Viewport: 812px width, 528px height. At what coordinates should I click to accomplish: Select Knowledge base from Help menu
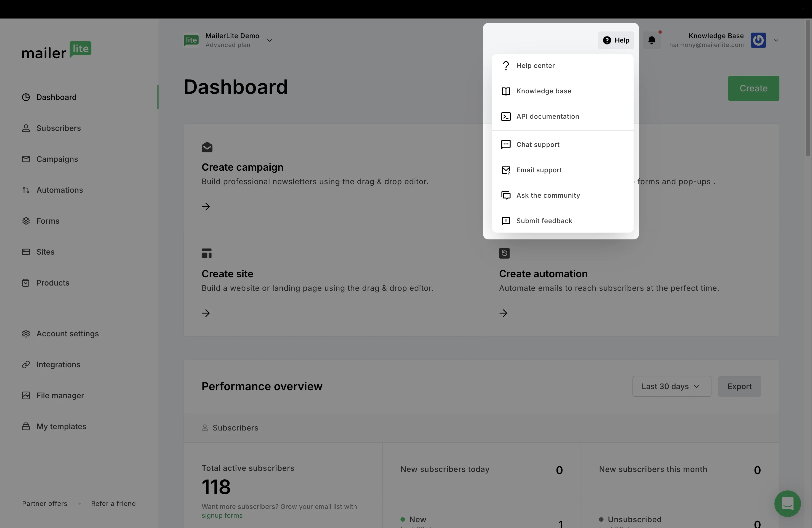[x=544, y=91]
